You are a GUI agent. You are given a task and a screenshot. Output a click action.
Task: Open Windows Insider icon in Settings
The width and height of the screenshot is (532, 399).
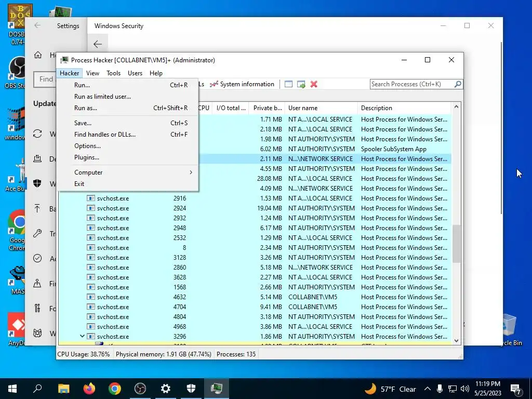pyautogui.click(x=37, y=333)
